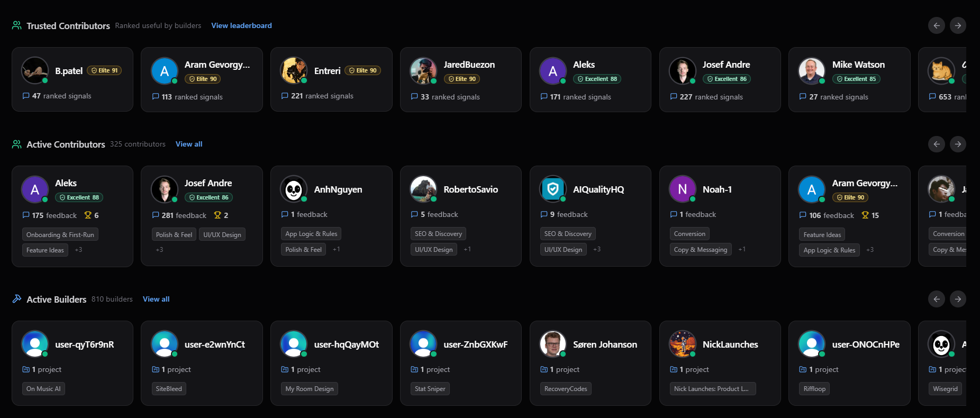Viewport: 980px width, 418px height.
Task: Open the RecoveryCodes project tag
Action: pos(566,389)
